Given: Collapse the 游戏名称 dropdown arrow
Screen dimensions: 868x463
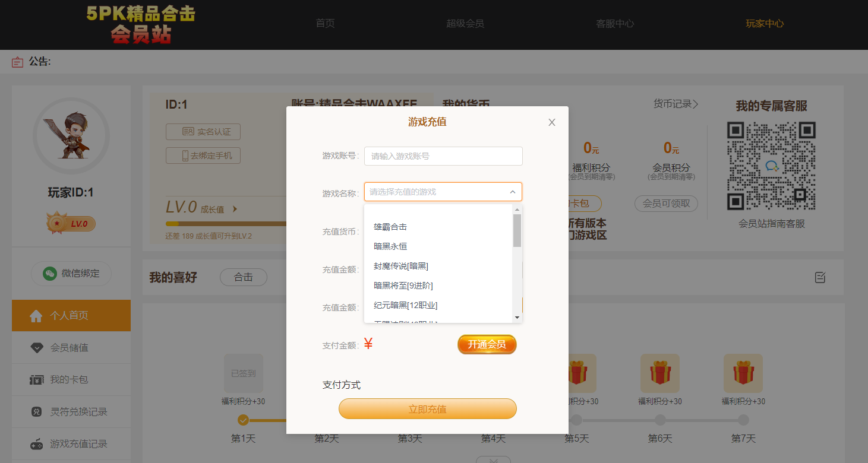Looking at the screenshot, I should [x=512, y=192].
